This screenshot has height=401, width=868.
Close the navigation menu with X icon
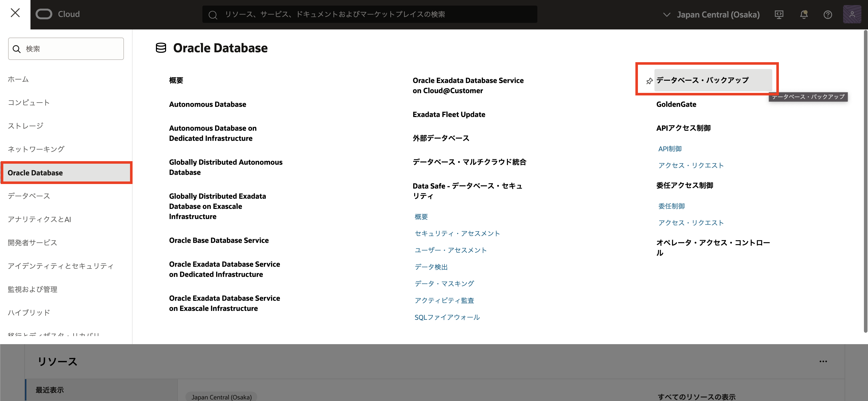coord(15,13)
